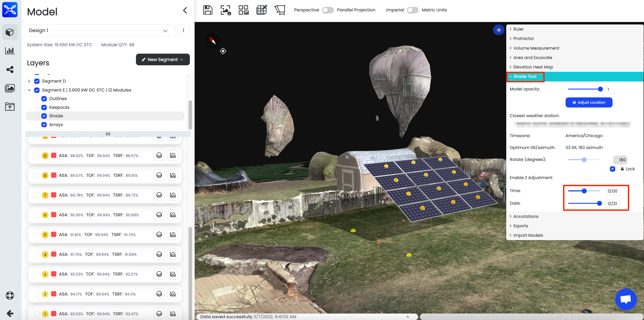Image resolution: width=644 pixels, height=320 pixels.
Task: Toggle Perspective / Parallel Projection switch
Action: [328, 10]
